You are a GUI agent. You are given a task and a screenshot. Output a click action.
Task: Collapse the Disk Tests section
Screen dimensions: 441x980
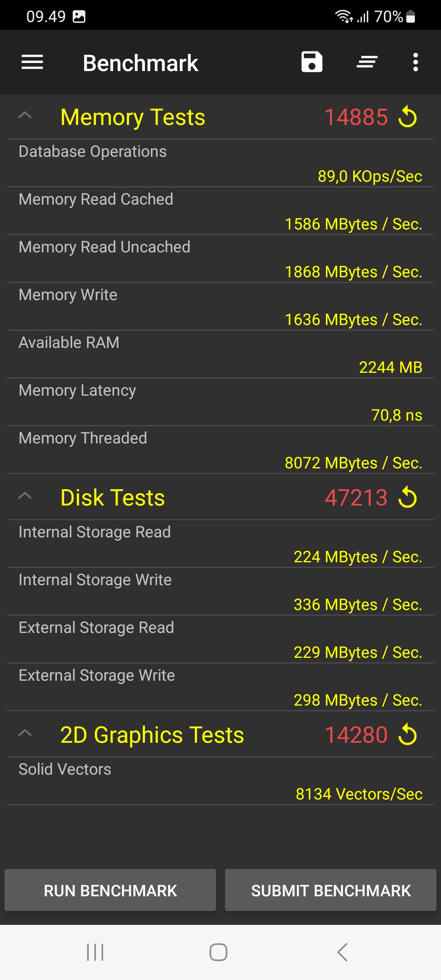(x=25, y=496)
